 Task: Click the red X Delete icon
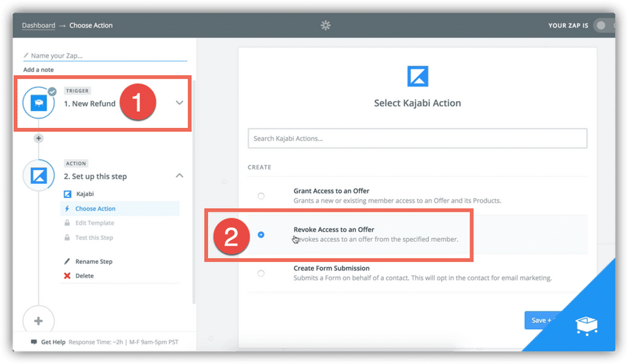tap(67, 276)
